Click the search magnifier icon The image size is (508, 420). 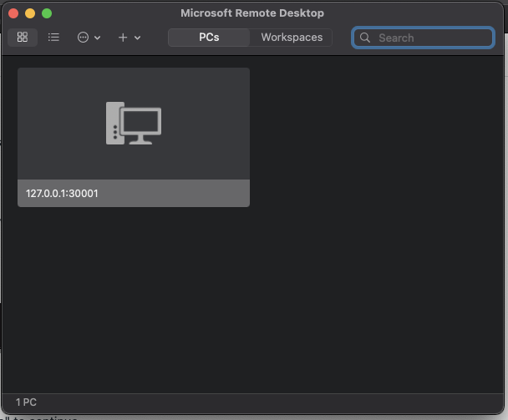(x=365, y=38)
